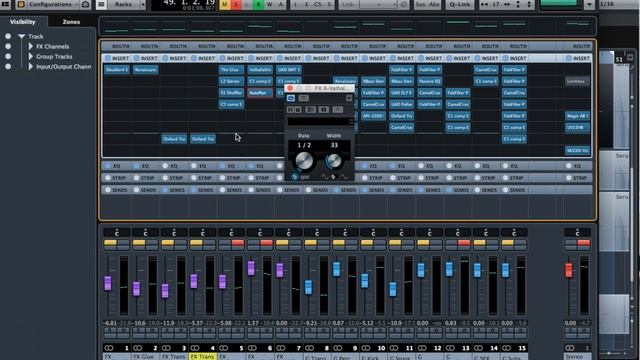Click the racks list icon left of Racks
This screenshot has height=360, width=640.
101,4
